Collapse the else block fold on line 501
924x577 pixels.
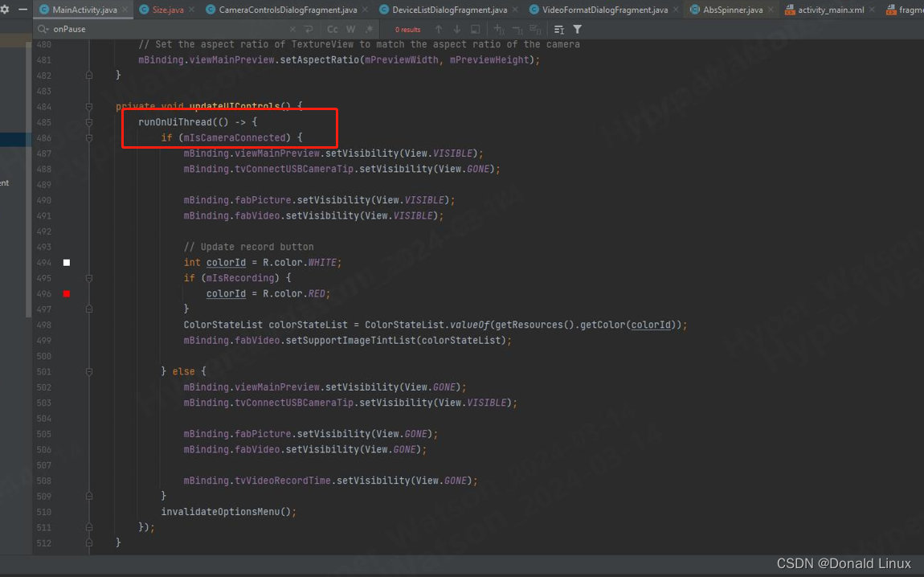(89, 371)
